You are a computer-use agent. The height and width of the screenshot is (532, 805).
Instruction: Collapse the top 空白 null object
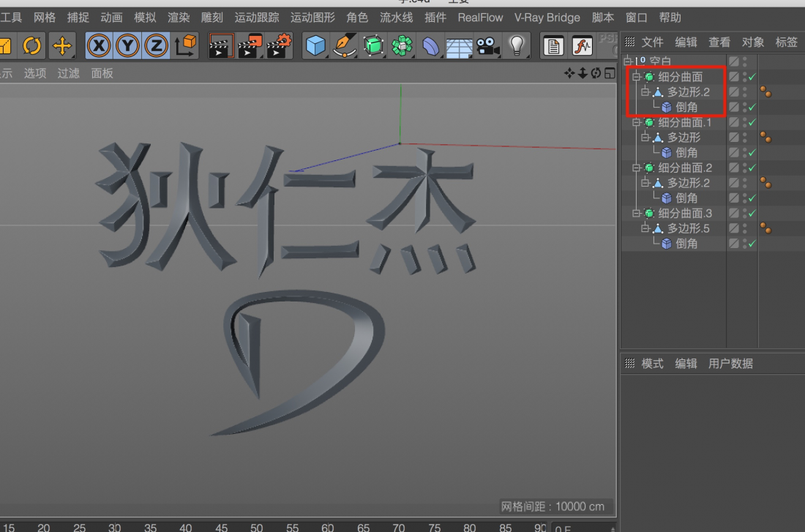click(x=628, y=61)
